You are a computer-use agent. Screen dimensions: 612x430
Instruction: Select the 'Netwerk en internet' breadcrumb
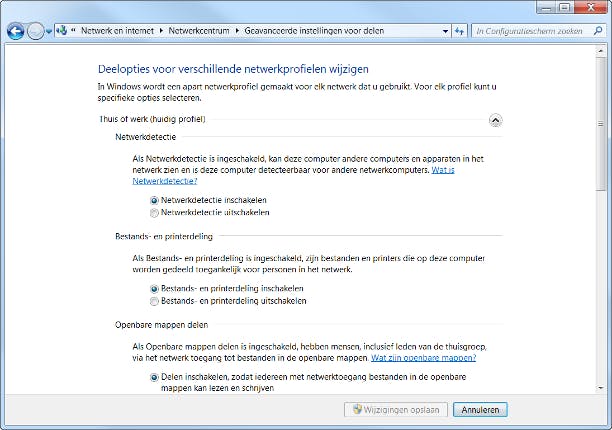click(117, 30)
